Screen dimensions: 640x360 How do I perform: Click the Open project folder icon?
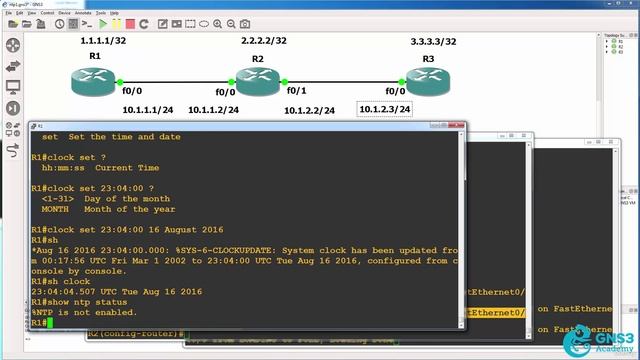(27, 24)
